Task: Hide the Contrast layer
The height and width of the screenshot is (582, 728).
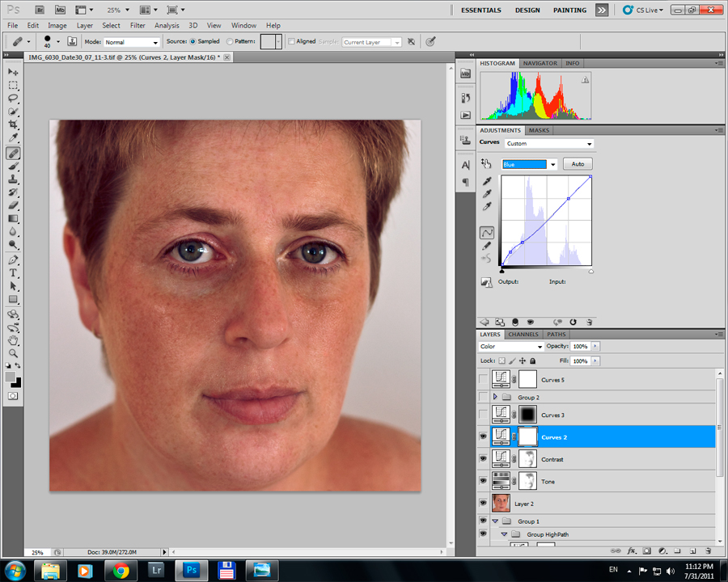Action: pos(484,459)
